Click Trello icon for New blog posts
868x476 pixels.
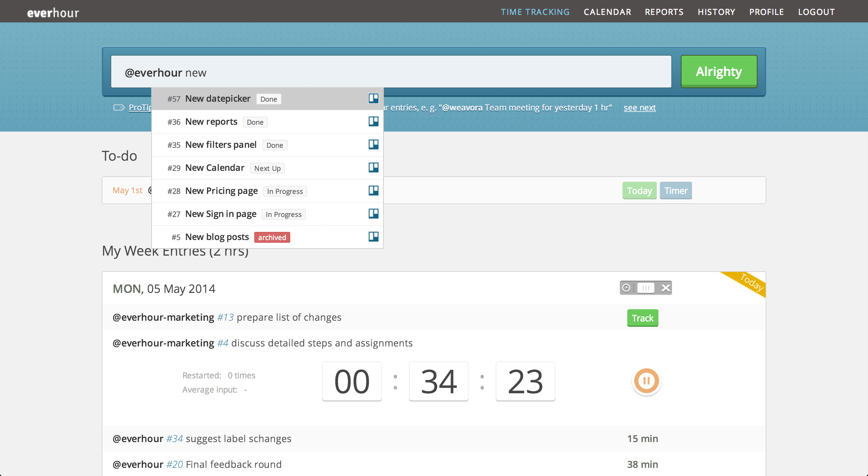(373, 237)
